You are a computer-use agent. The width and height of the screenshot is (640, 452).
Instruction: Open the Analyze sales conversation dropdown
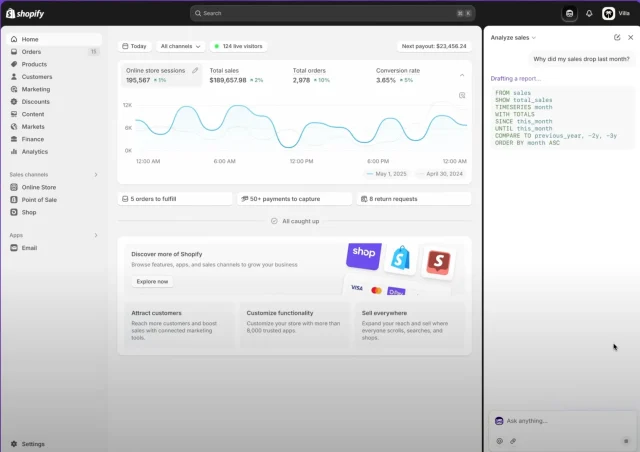click(513, 38)
